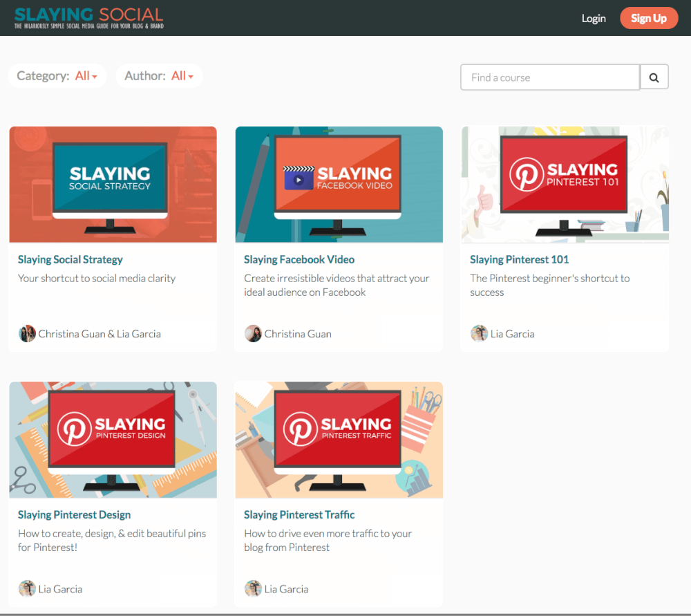The image size is (691, 616).
Task: Click Lia Garcia name on Pinterest Traffic card
Action: (x=287, y=589)
